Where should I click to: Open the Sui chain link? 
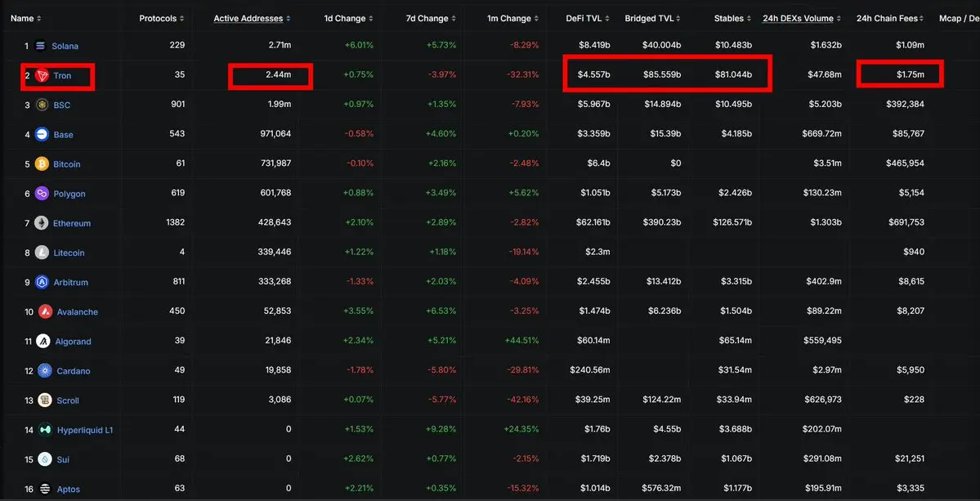pyautogui.click(x=62, y=460)
